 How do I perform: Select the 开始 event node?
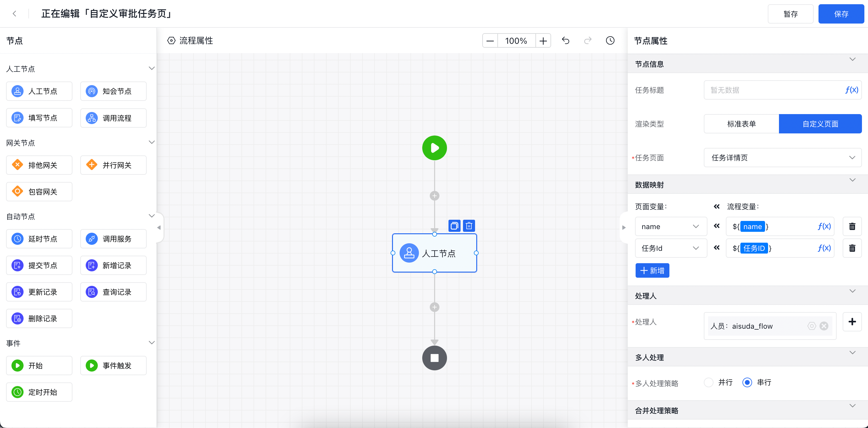pos(39,366)
